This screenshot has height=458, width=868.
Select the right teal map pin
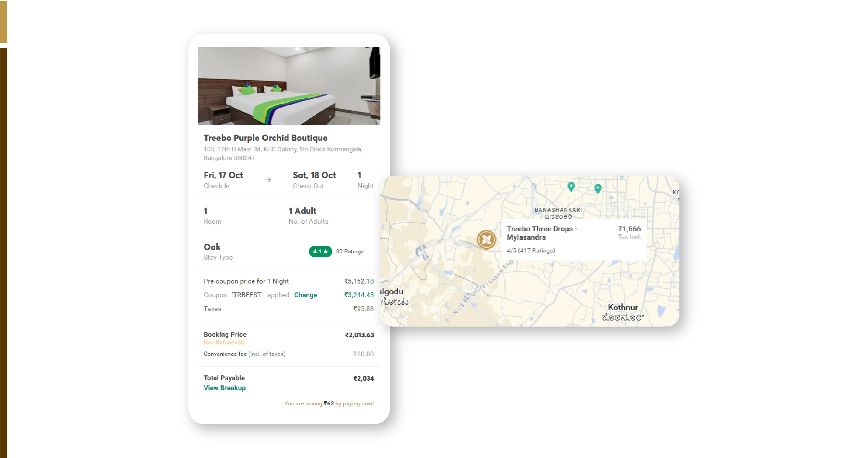(598, 188)
